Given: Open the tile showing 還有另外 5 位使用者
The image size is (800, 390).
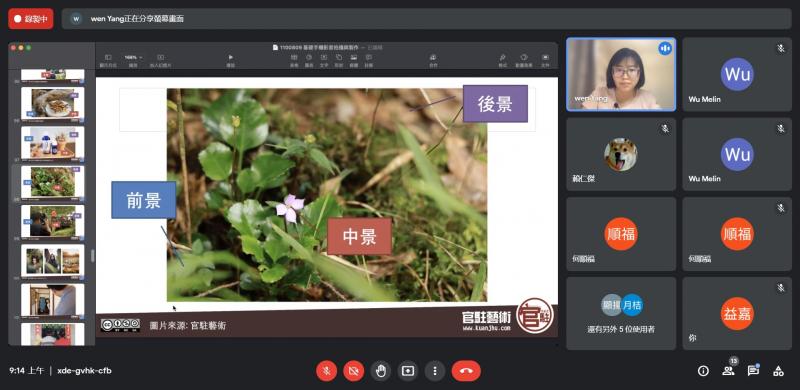Looking at the screenshot, I should click(x=621, y=313).
